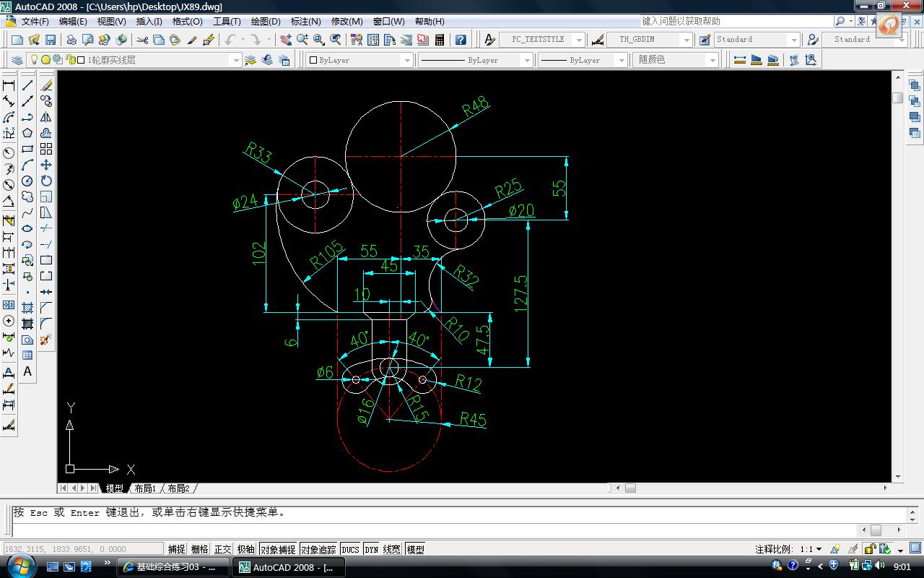Select the Circle draw tool

[27, 181]
